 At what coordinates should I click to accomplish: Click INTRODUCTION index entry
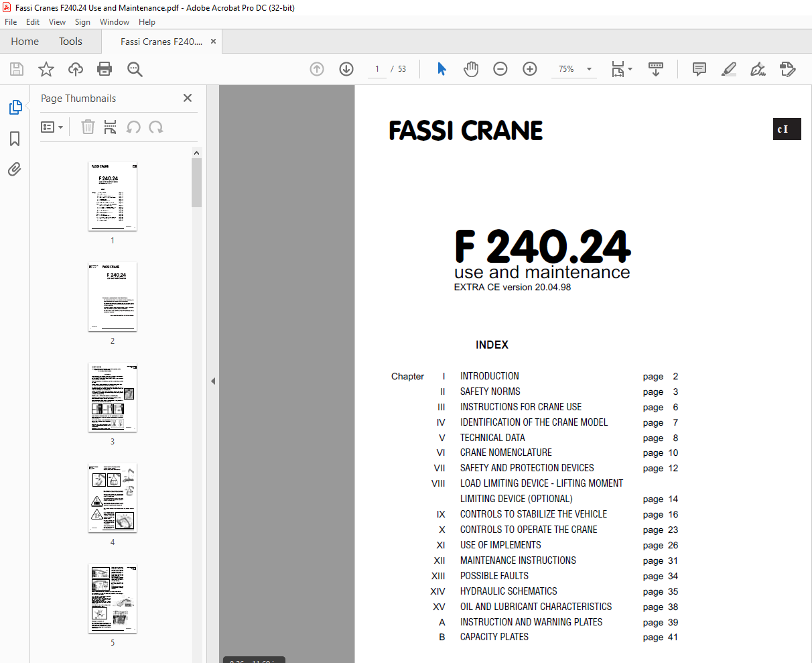489,376
